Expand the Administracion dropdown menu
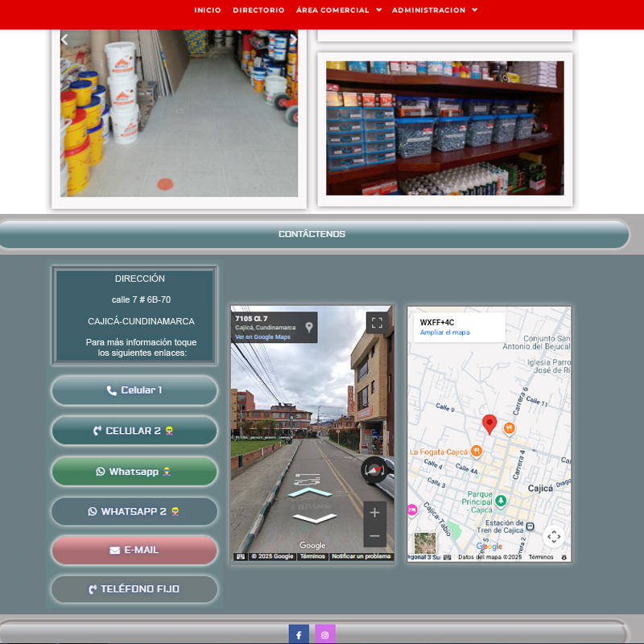 pyautogui.click(x=435, y=10)
